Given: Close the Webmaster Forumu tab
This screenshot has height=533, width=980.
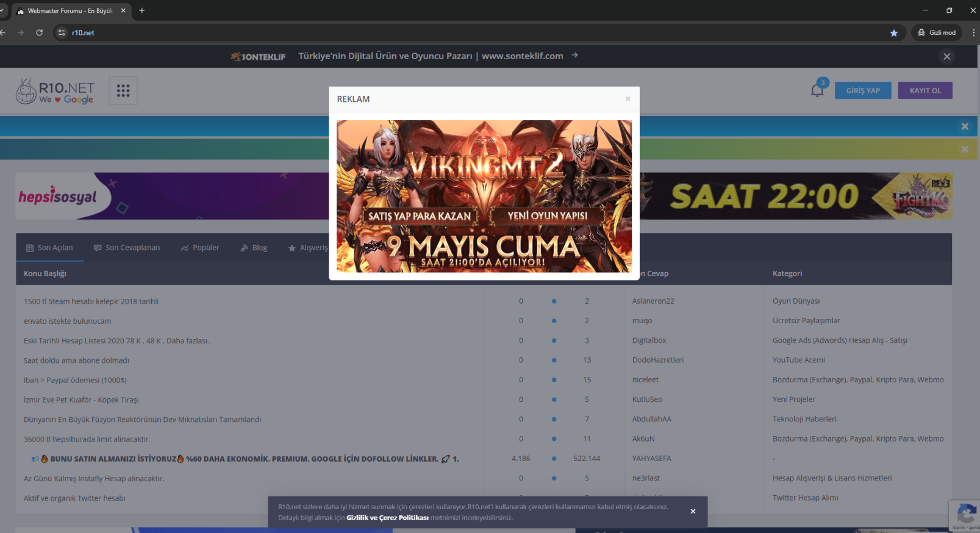Looking at the screenshot, I should tap(123, 10).
